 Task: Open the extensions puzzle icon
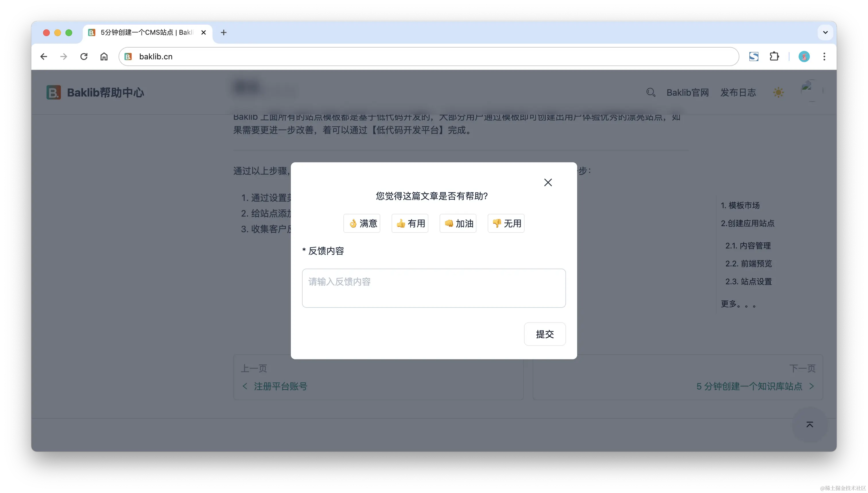(x=774, y=57)
